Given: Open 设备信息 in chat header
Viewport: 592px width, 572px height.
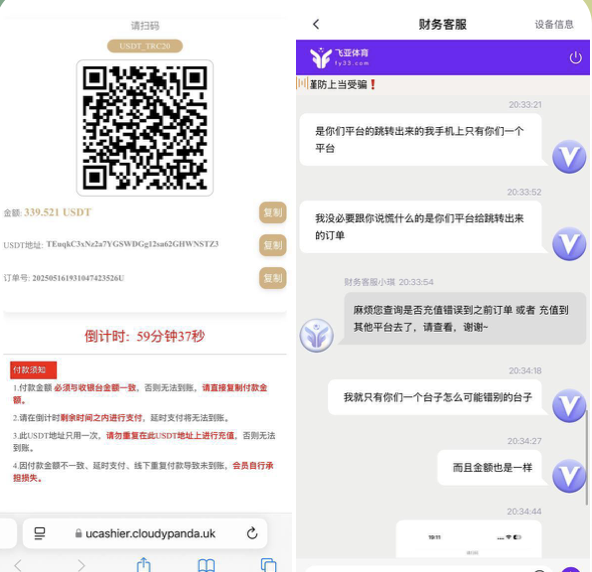Looking at the screenshot, I should tap(554, 25).
